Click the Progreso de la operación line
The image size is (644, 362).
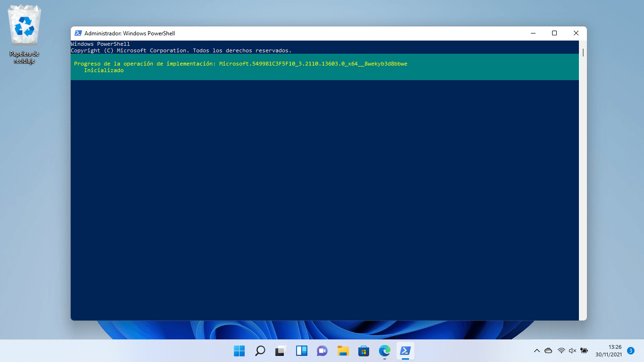point(240,64)
